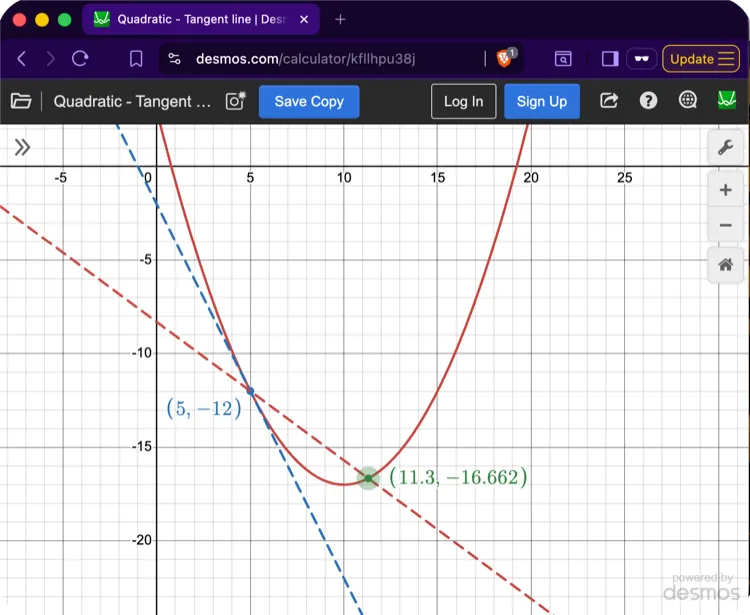Go forward with browser forward arrow

tap(50, 59)
